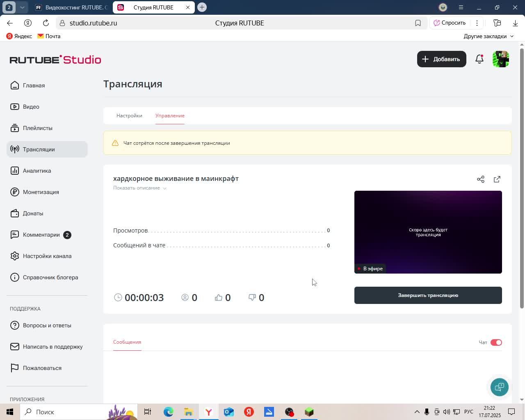Switch to Видеохостинг RUTUBE browser tab
The width and height of the screenshot is (525, 420).
coord(72,7)
